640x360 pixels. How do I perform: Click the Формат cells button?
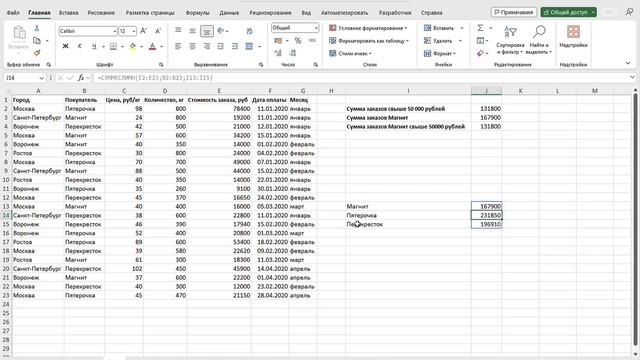pyautogui.click(x=440, y=53)
